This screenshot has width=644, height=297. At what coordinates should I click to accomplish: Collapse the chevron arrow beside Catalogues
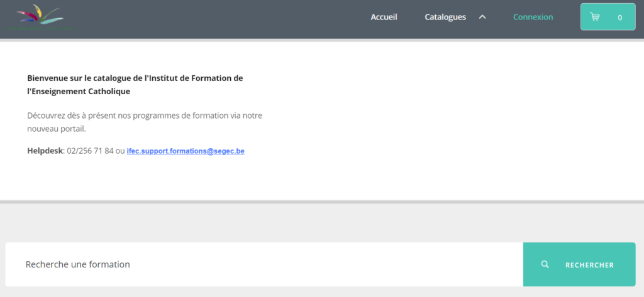coord(482,17)
